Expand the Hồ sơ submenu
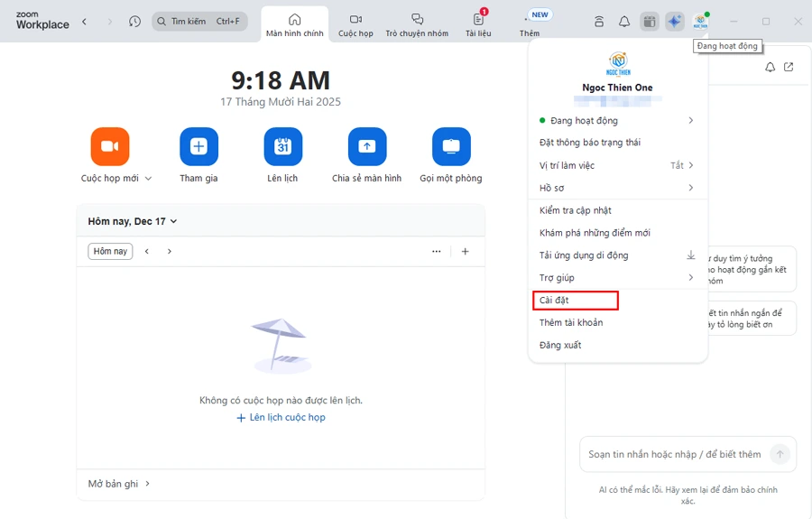This screenshot has width=812, height=519. tap(617, 188)
